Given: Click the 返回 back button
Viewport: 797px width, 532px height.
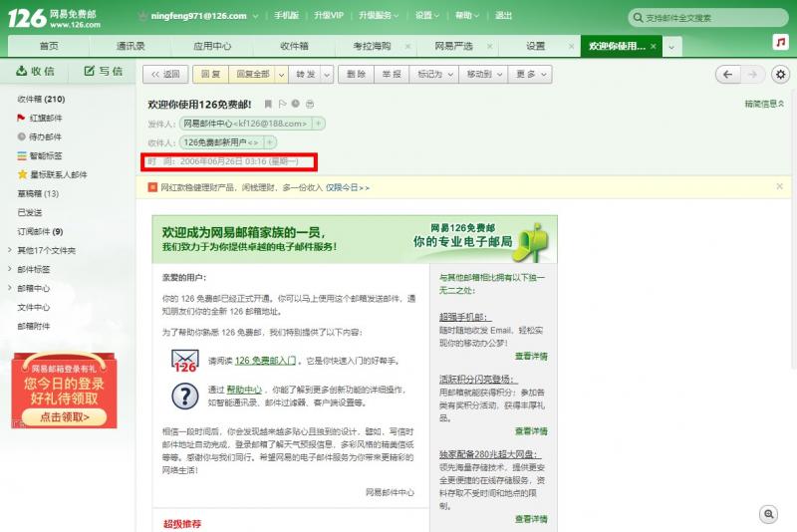Looking at the screenshot, I should 165,75.
